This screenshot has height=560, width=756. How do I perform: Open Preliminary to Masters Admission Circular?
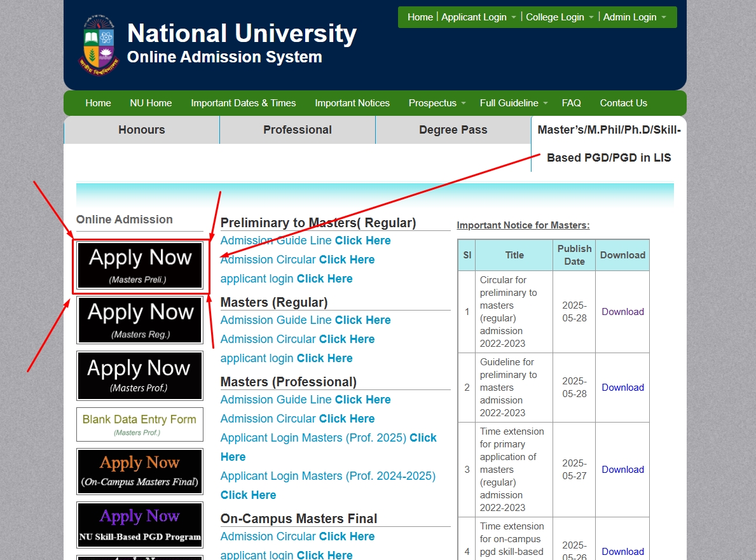click(x=297, y=260)
